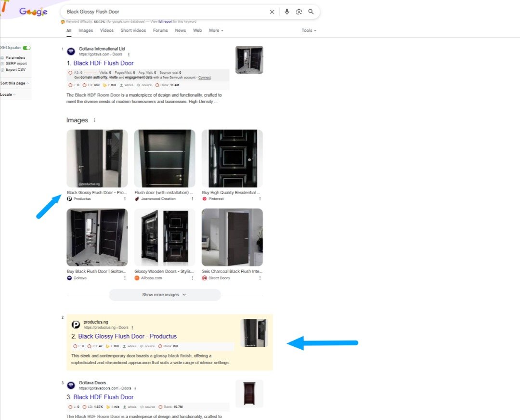Open more options for Alibaba.com image
The image size is (520, 420).
(192, 278)
